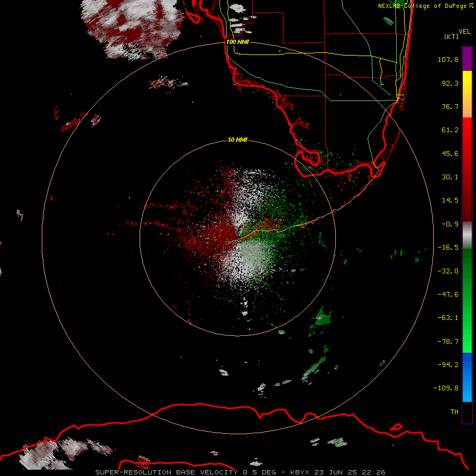Click the -63.1 velocity scale value
Screen dimensions: 476x476
pyautogui.click(x=448, y=318)
